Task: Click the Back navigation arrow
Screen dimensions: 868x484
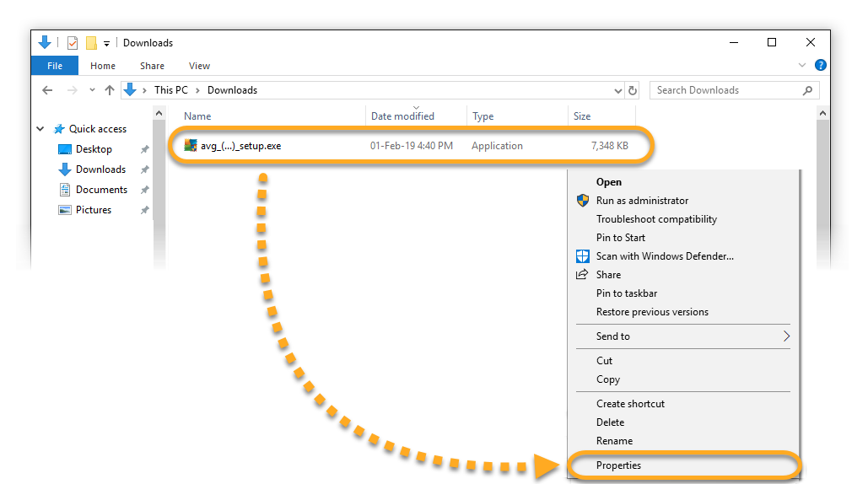Action: pyautogui.click(x=47, y=90)
